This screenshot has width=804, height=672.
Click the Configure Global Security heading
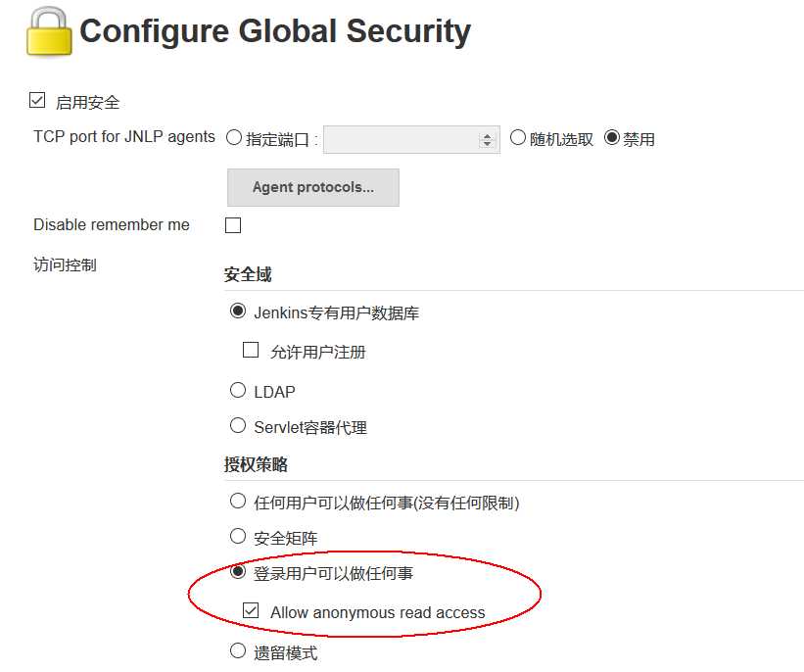[x=275, y=32]
